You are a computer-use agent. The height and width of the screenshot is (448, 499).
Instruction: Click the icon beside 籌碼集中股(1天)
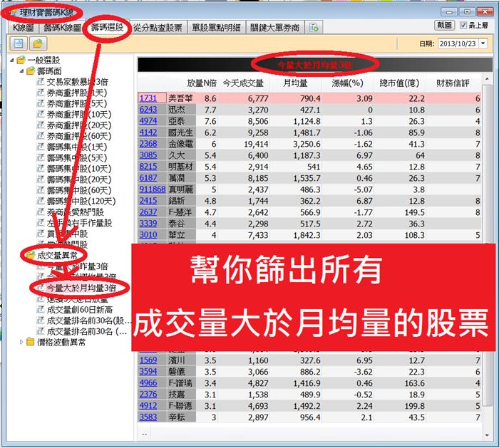pos(41,147)
